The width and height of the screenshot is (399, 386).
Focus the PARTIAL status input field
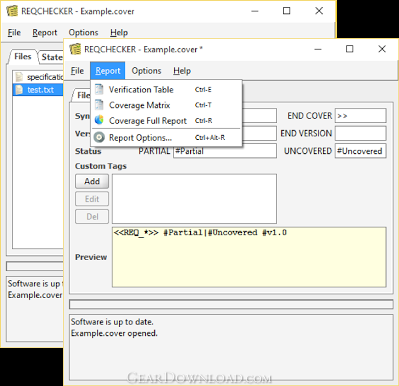point(225,151)
